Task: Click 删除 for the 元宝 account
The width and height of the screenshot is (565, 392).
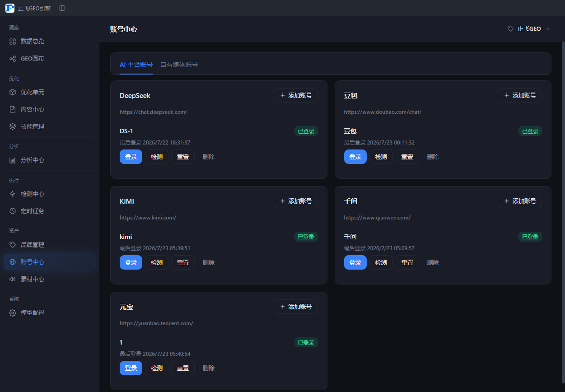Action: [x=209, y=368]
